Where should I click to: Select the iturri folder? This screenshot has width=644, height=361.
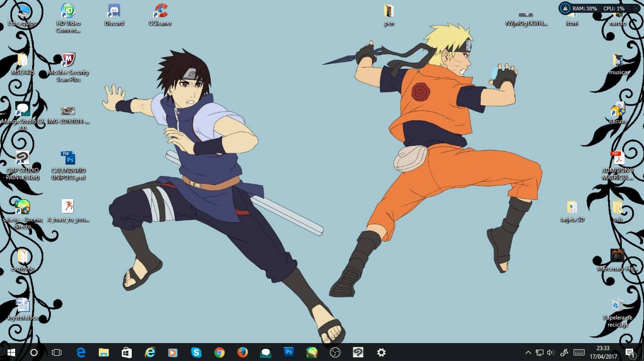[x=572, y=19]
